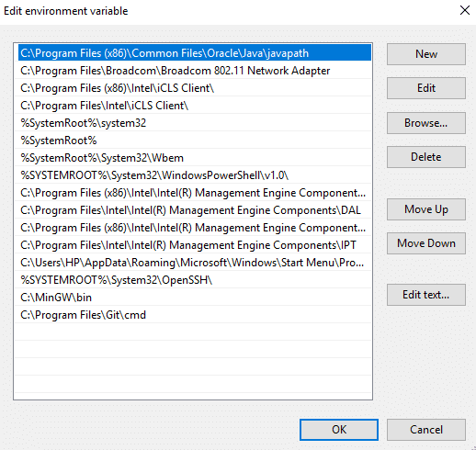Screen dimensions: 476x450
Task: Click the Edit button
Action: (426, 88)
